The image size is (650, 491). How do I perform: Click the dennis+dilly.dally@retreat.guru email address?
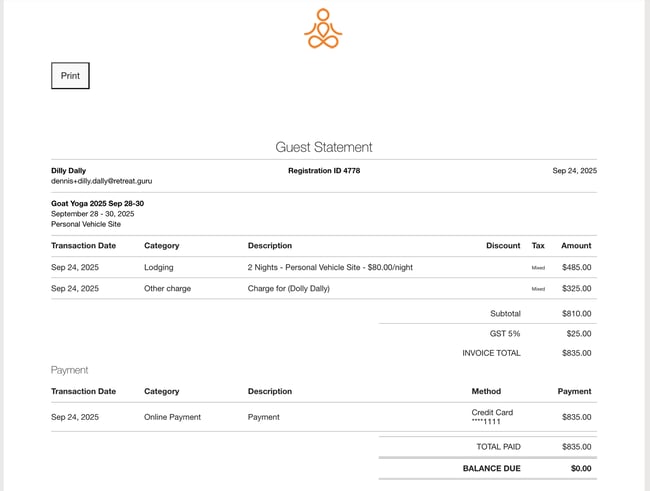(x=102, y=181)
